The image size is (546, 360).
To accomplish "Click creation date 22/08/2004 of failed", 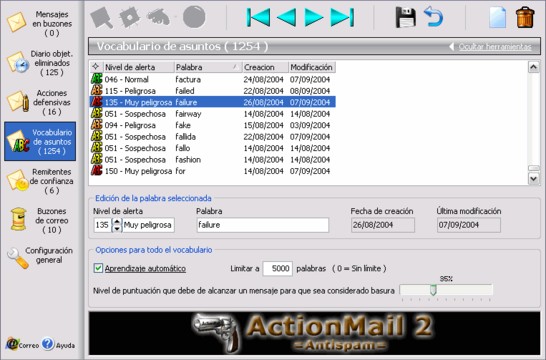I will click(x=263, y=91).
